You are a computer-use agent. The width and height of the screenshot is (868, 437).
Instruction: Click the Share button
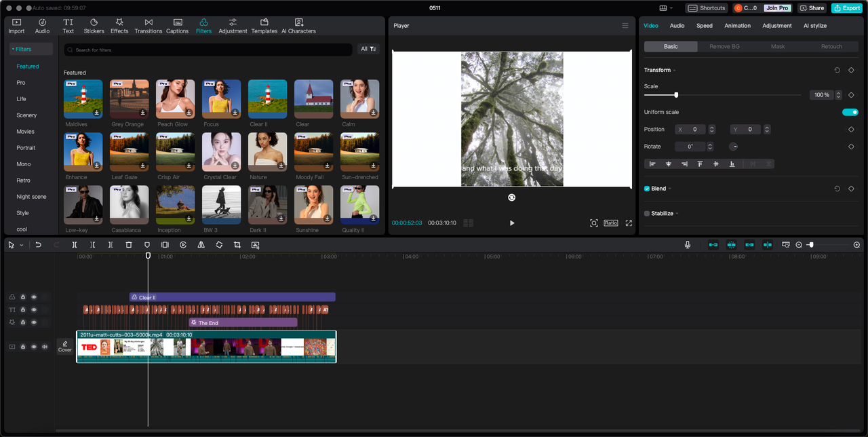pyautogui.click(x=812, y=8)
